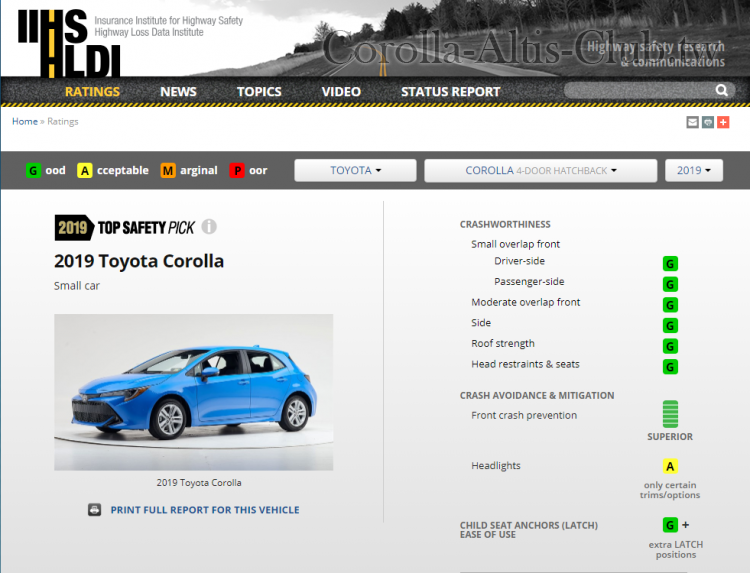
Task: Click the LATCH ease of use G+ badge
Action: coord(675,525)
